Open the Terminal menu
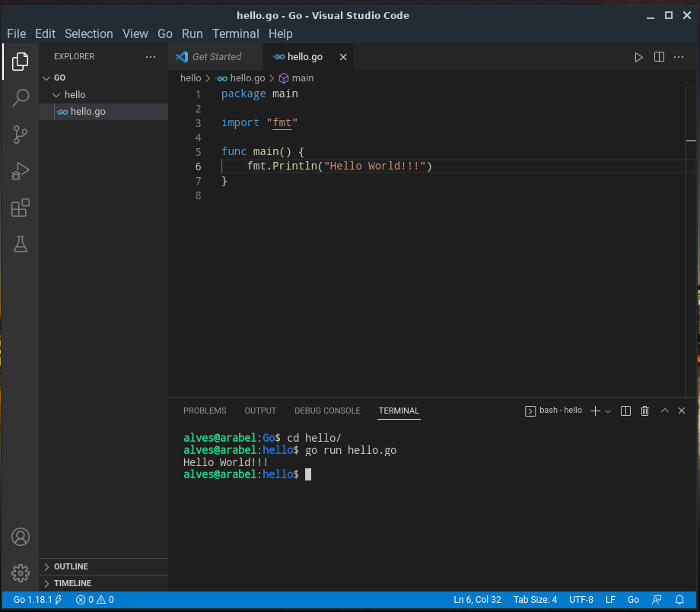The image size is (700, 612). 236,34
